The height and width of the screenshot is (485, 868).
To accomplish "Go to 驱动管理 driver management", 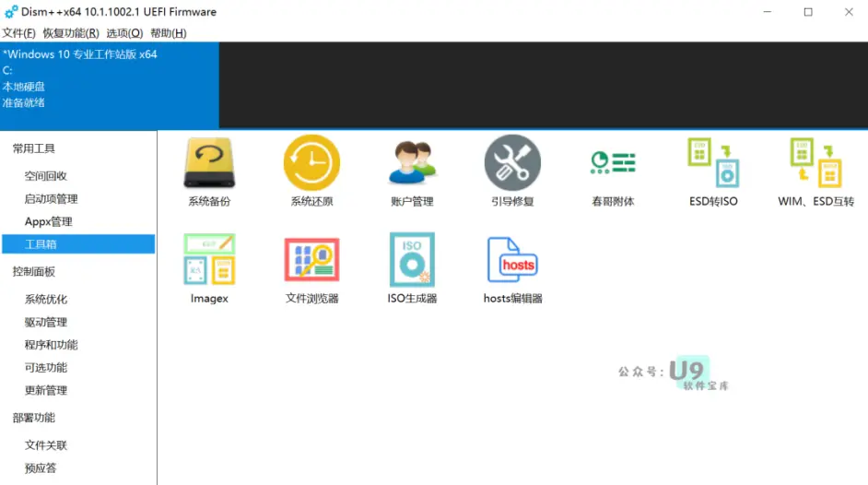I will (45, 322).
